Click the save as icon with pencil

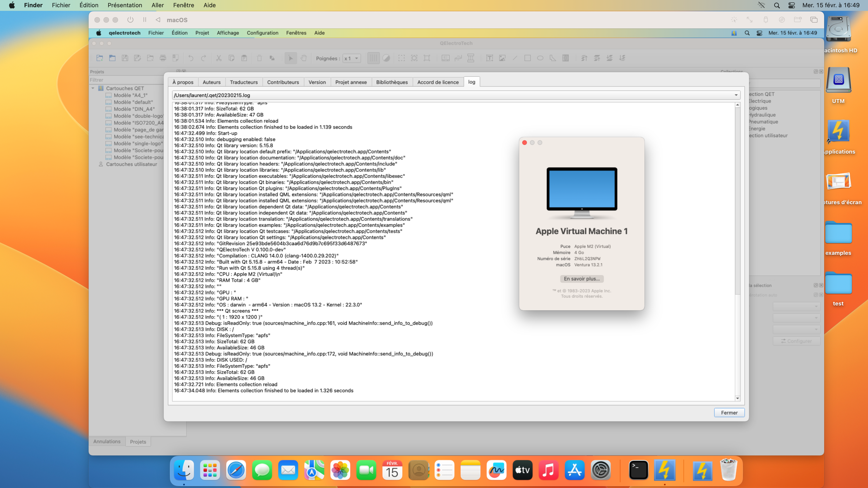(x=137, y=58)
